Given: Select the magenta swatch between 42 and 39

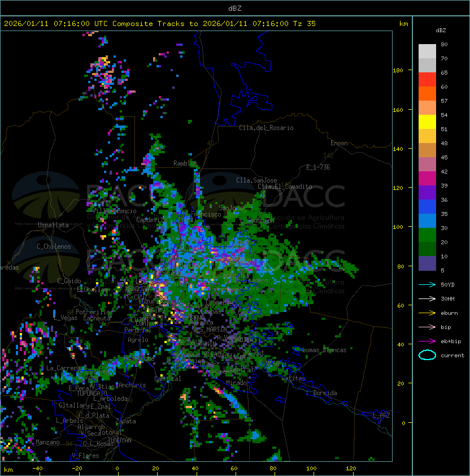Looking at the screenshot, I should [x=427, y=179].
